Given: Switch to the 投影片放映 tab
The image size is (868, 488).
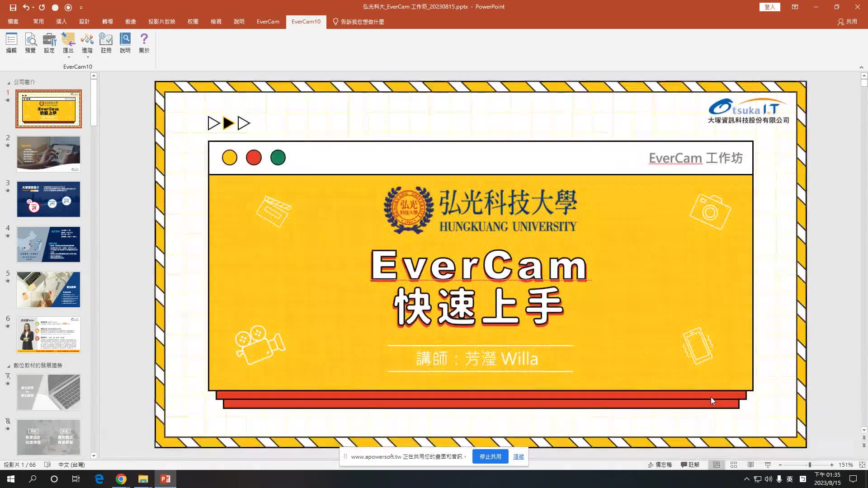Looking at the screenshot, I should point(162,22).
